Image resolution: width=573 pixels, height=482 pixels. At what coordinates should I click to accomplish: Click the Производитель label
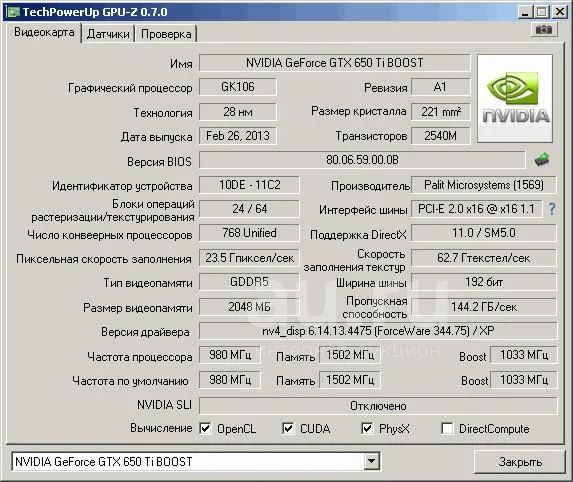click(x=370, y=186)
